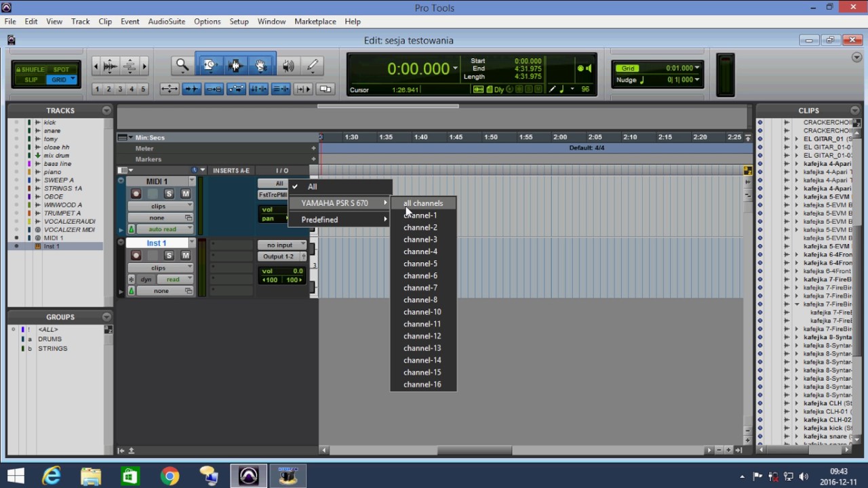This screenshot has width=868, height=488.
Task: Click the Zoom Toggle button below tools
Action: [x=169, y=89]
